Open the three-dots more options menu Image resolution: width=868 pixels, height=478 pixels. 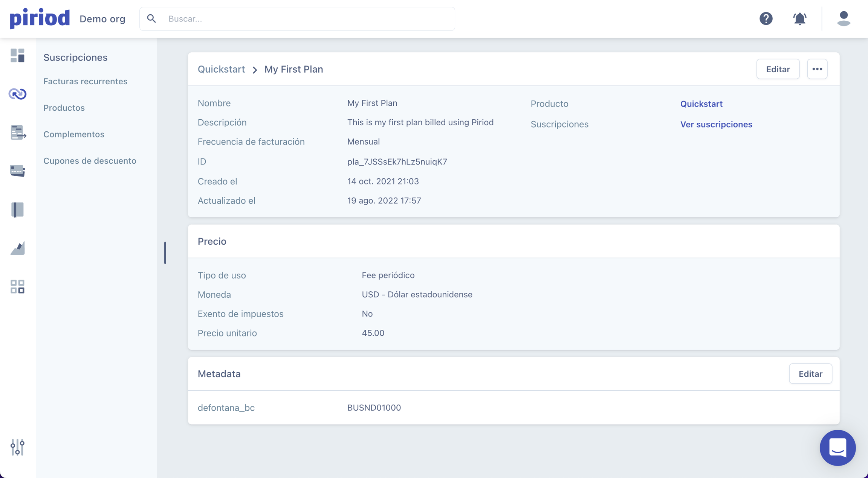coord(817,69)
